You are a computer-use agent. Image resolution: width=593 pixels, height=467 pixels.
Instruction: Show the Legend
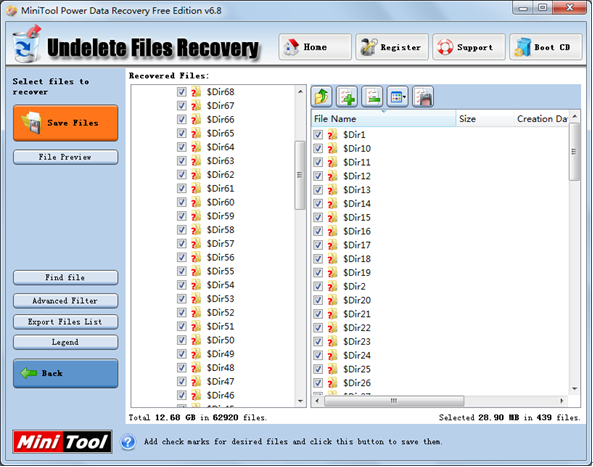tap(65, 342)
